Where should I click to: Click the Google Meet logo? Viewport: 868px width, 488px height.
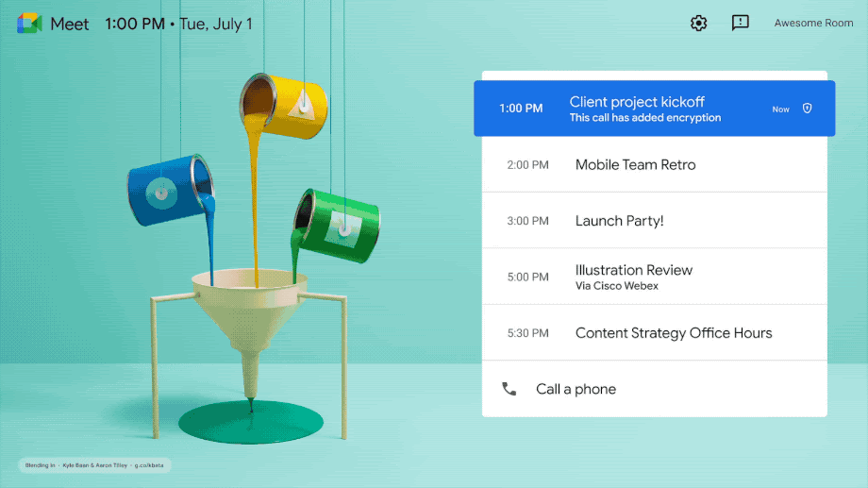coord(29,24)
